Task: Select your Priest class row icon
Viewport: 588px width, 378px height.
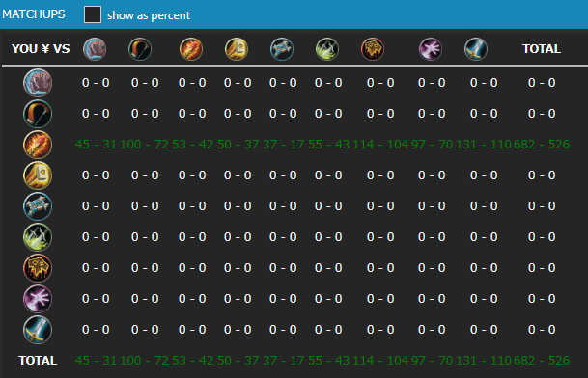Action: coord(38,206)
